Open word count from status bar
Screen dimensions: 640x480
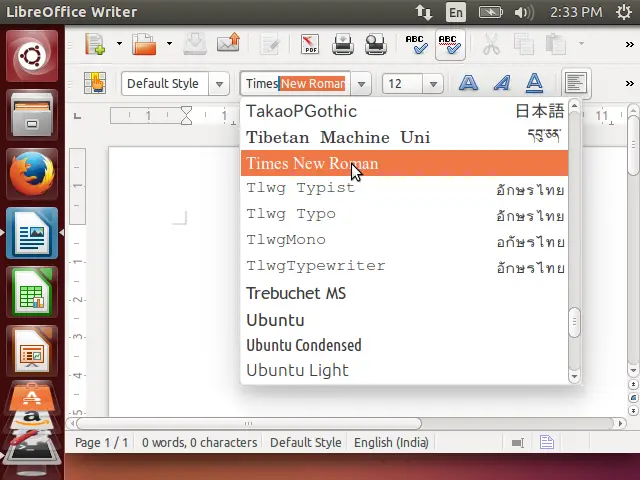(x=199, y=442)
